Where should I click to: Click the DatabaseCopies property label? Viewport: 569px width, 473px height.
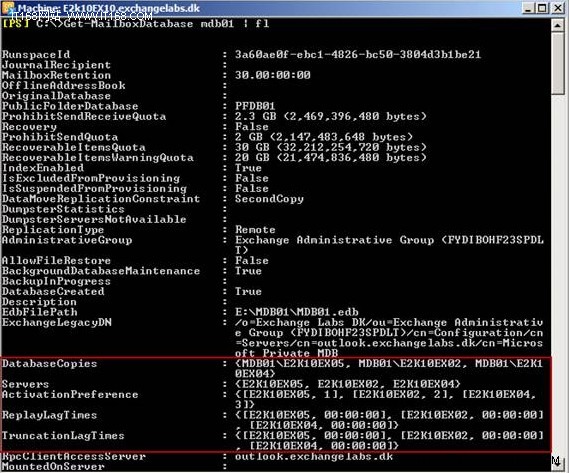pos(49,364)
